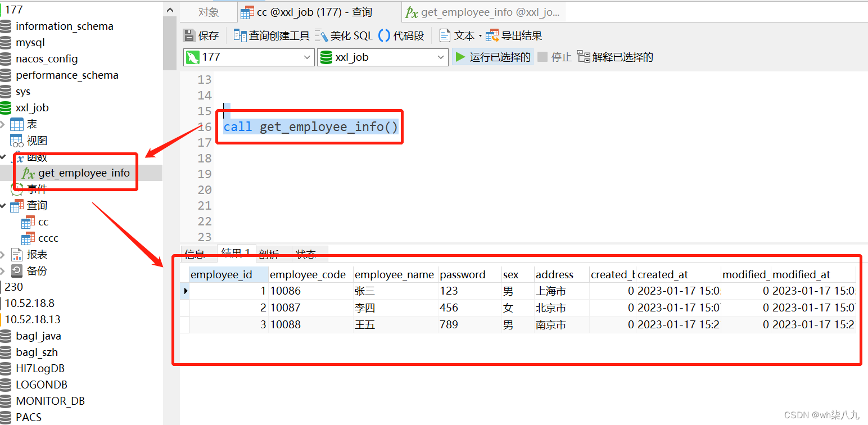This screenshot has height=425, width=868.
Task: Open the 信息 result tab
Action: (198, 254)
